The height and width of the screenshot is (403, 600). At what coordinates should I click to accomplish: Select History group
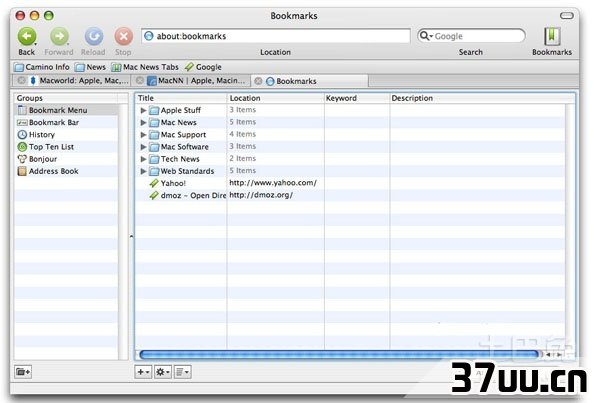tap(66, 135)
